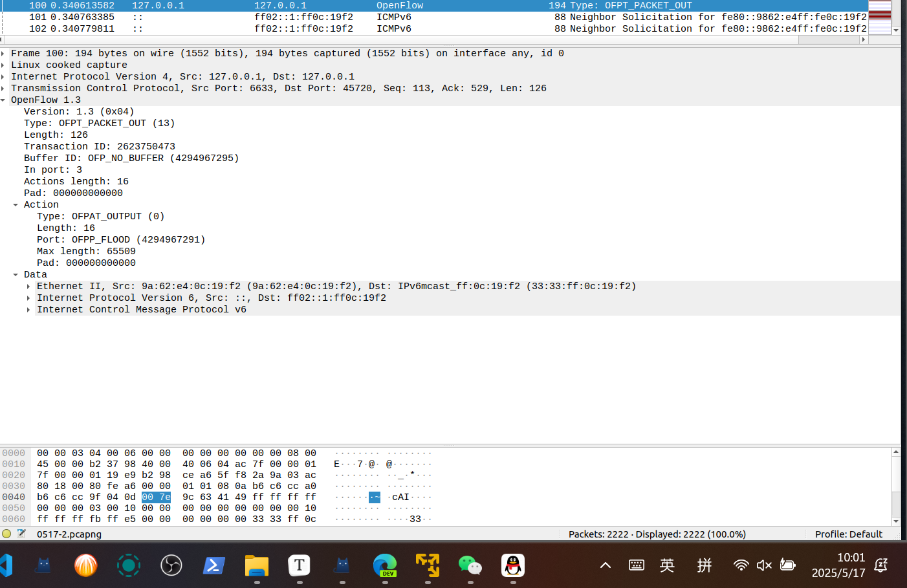Collapse the OpenFlow 1.3 tree node
This screenshot has height=588, width=907.
pyautogui.click(x=3, y=100)
